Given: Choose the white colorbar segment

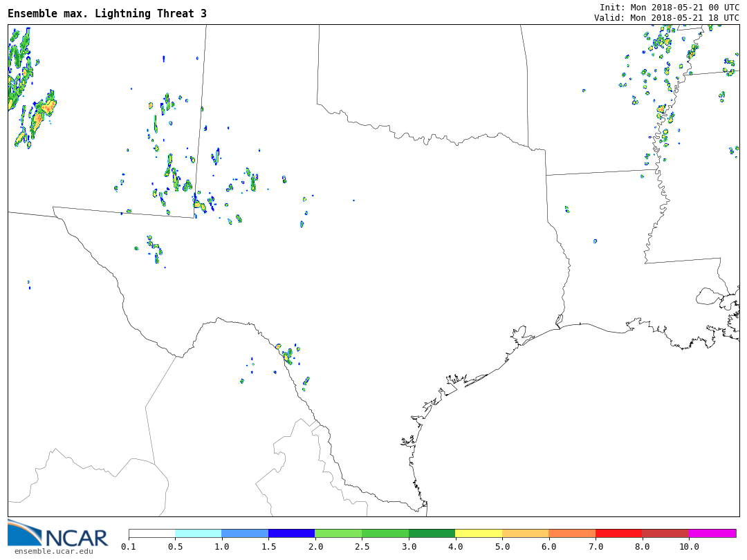Looking at the screenshot, I should point(151,534).
